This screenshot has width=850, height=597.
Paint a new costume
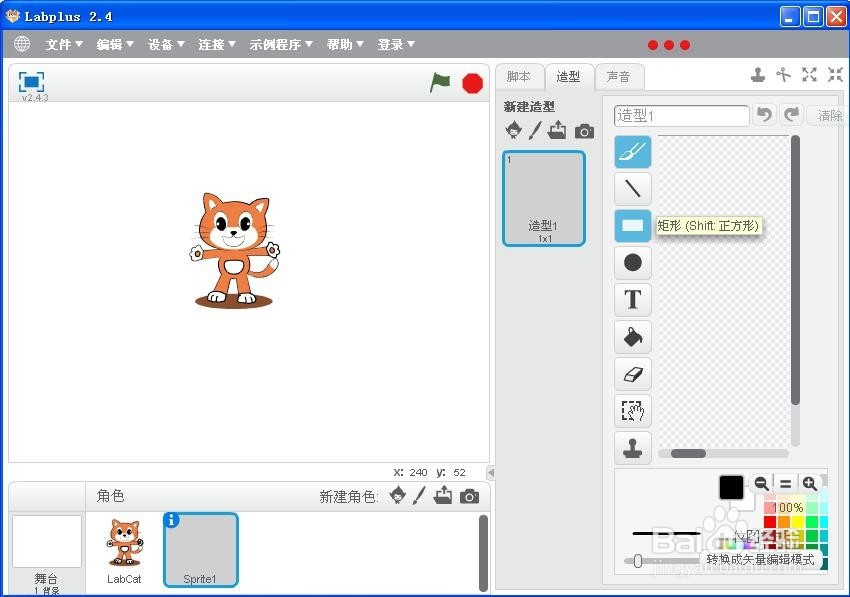pos(535,130)
